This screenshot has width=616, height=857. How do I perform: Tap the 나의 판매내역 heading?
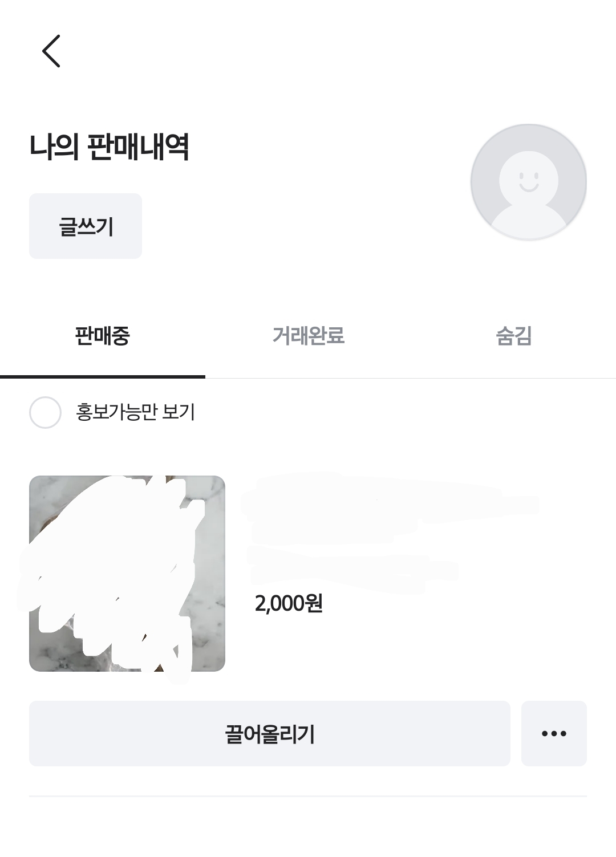(109, 147)
